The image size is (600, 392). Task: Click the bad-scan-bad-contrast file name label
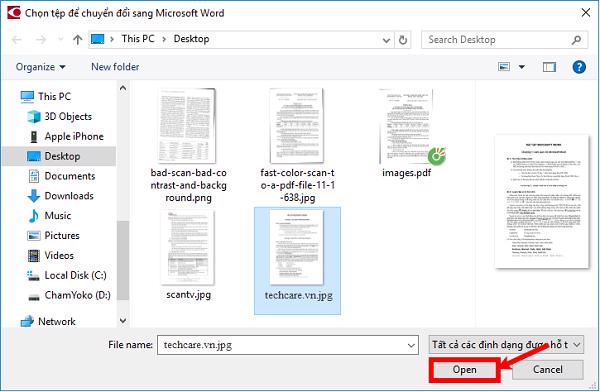[x=188, y=185]
